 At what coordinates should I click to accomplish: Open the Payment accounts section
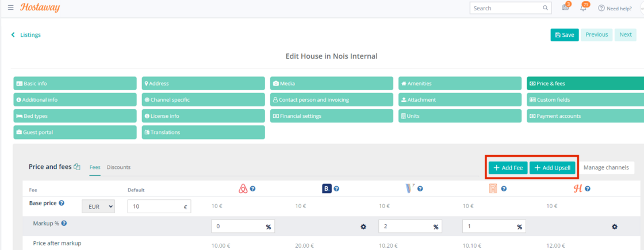[585, 116]
